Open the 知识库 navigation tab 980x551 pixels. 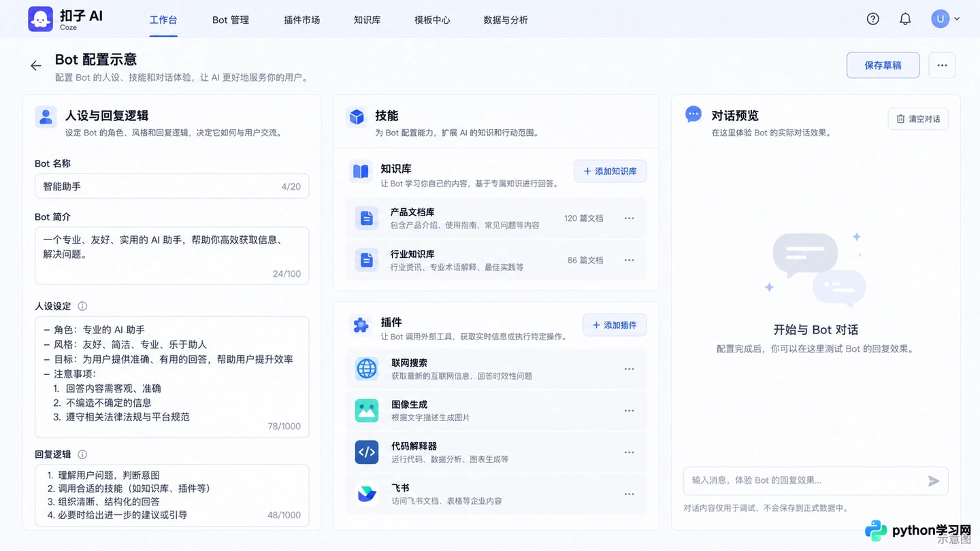(x=367, y=20)
